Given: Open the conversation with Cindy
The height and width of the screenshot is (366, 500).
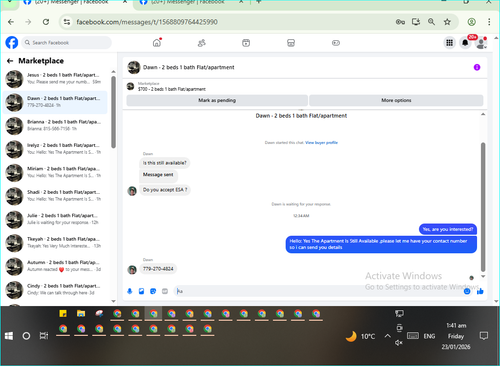Looking at the screenshot, I should (x=55, y=290).
